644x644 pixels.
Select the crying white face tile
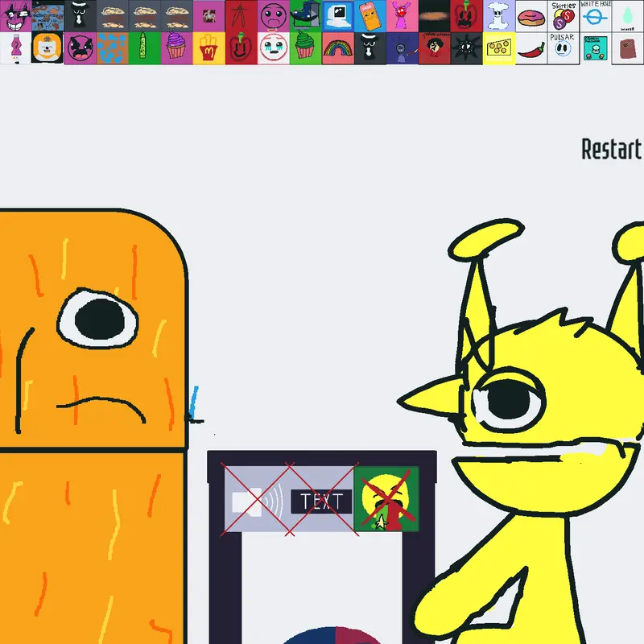pyautogui.click(x=274, y=48)
